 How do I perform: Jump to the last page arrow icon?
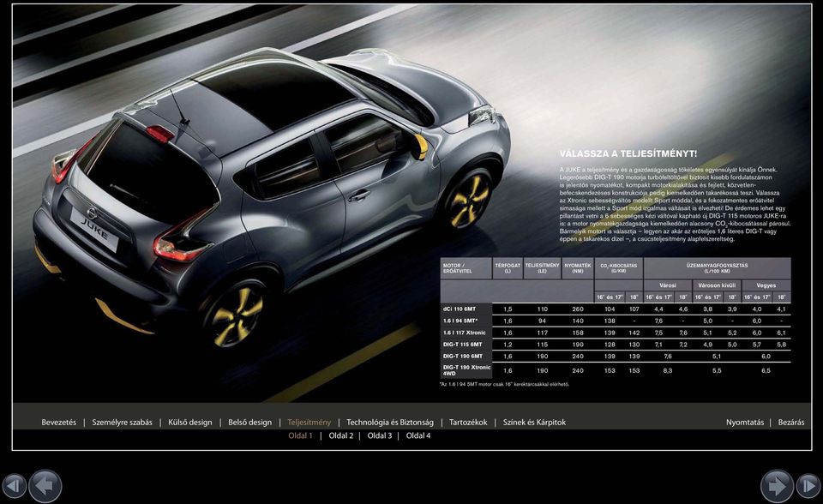[x=808, y=486]
